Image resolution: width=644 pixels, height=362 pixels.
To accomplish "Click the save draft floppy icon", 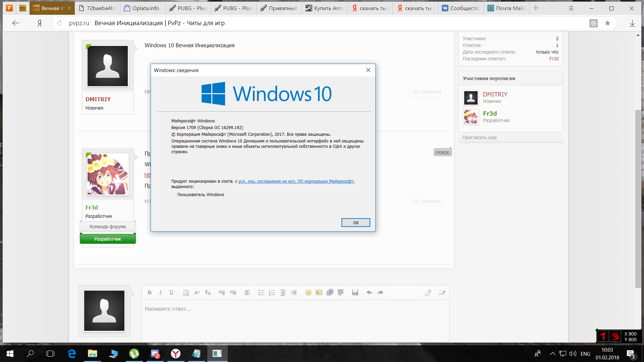I will click(355, 292).
